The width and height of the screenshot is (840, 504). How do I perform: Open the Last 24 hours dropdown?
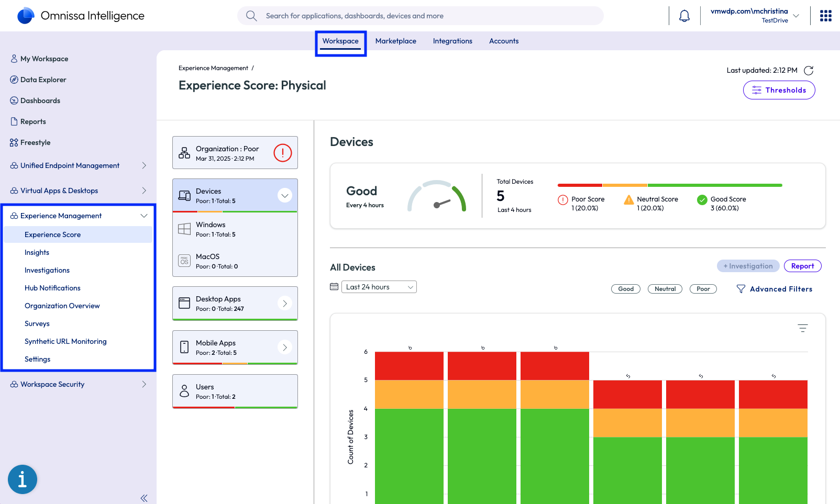click(379, 287)
